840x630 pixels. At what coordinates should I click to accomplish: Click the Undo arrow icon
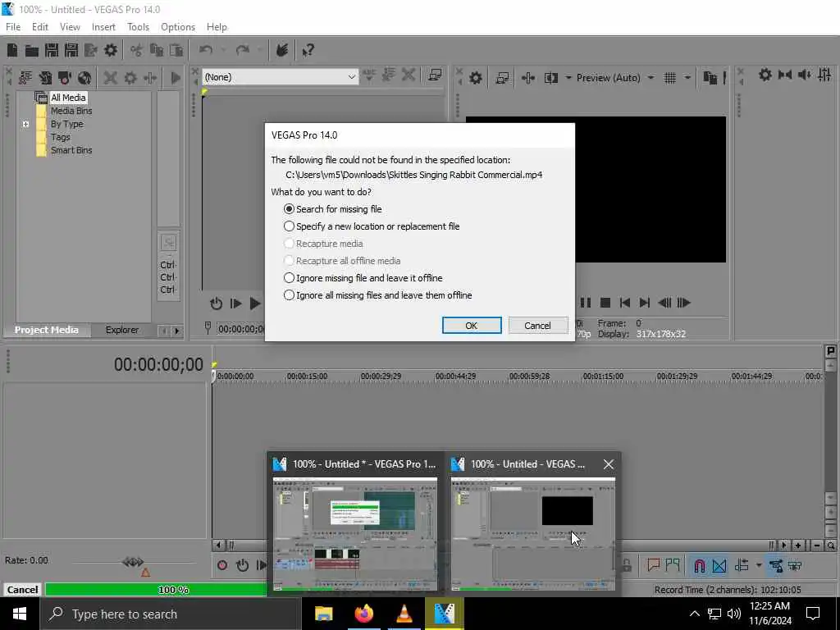pos(206,50)
